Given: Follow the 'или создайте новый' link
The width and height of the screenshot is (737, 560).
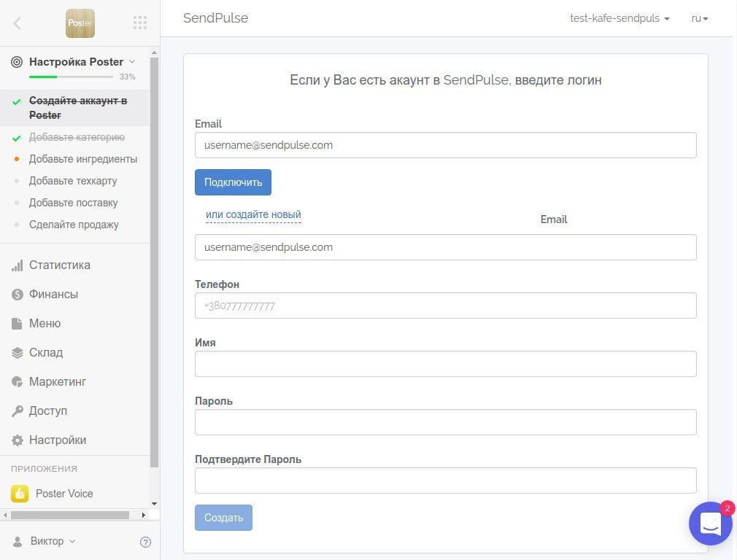Looking at the screenshot, I should (253, 214).
